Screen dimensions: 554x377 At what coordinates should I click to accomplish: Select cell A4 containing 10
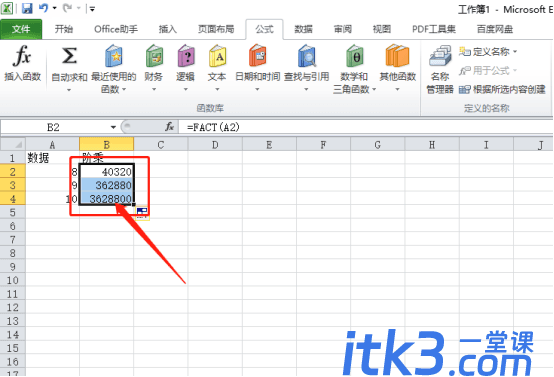click(52, 198)
